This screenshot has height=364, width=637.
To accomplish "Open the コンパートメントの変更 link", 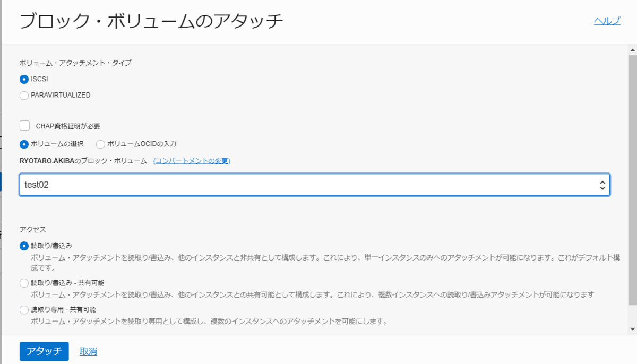I will point(193,161).
